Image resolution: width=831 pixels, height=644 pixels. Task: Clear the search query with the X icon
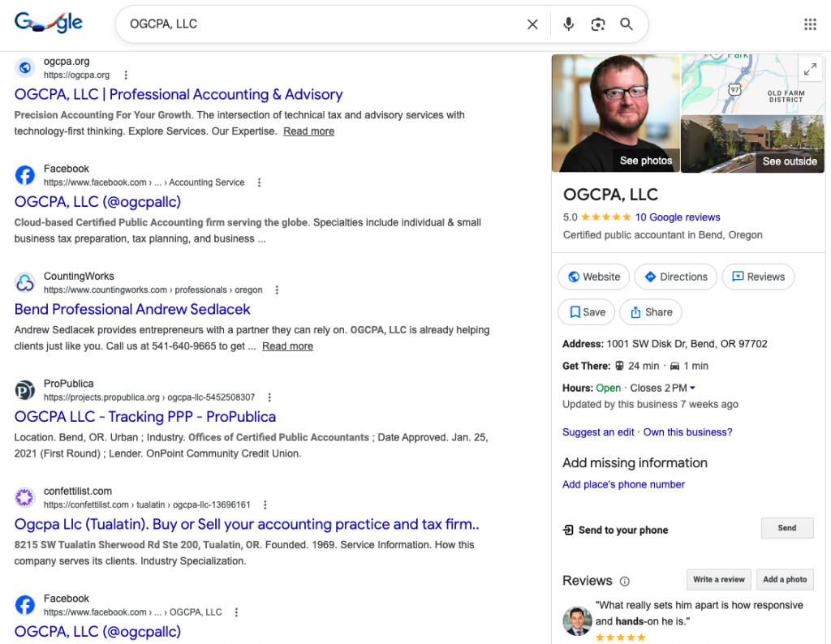[x=532, y=24]
